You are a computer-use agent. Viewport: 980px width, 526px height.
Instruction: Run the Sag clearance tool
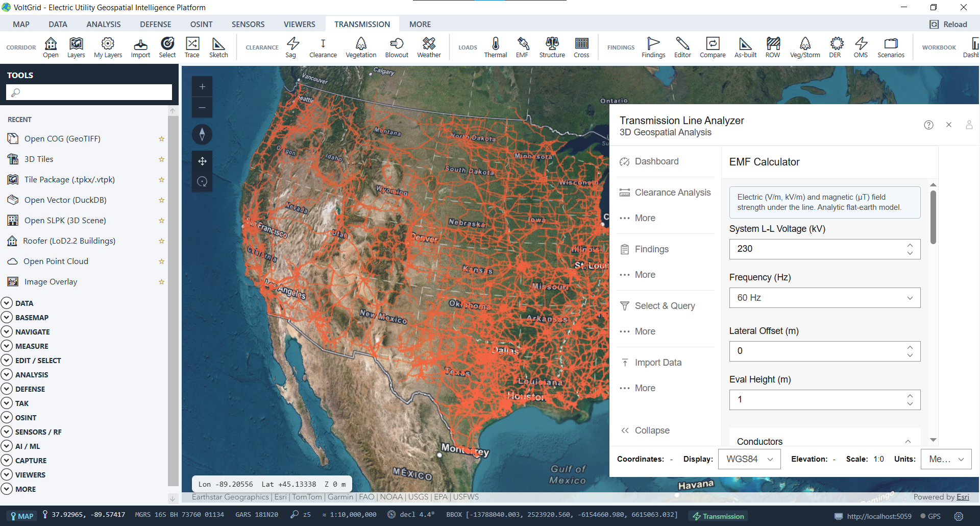pyautogui.click(x=291, y=47)
